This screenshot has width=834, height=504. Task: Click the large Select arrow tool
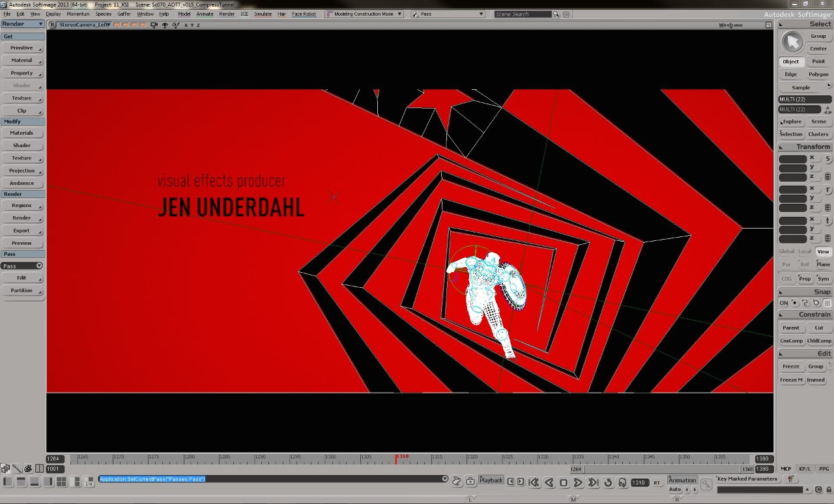pos(792,42)
